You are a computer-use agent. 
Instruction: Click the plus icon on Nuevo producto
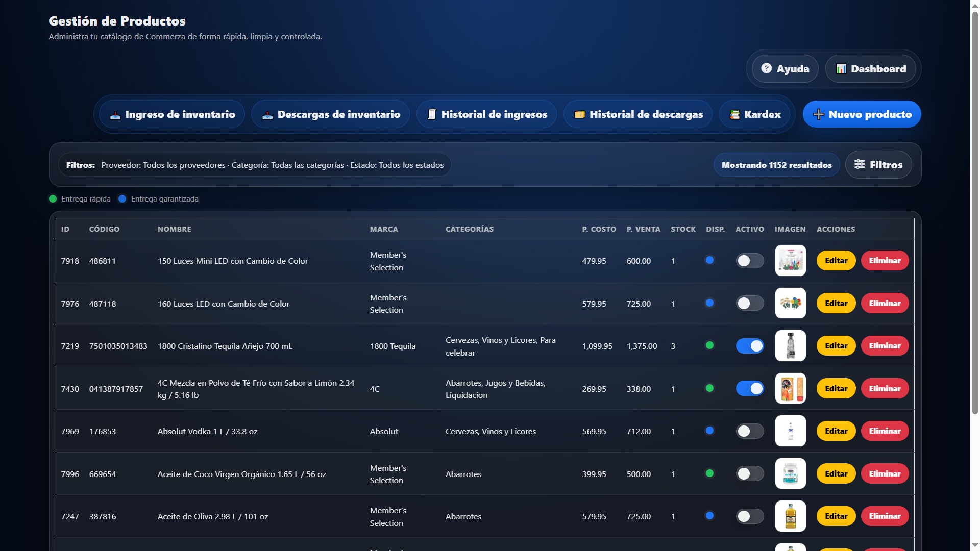[x=818, y=114]
